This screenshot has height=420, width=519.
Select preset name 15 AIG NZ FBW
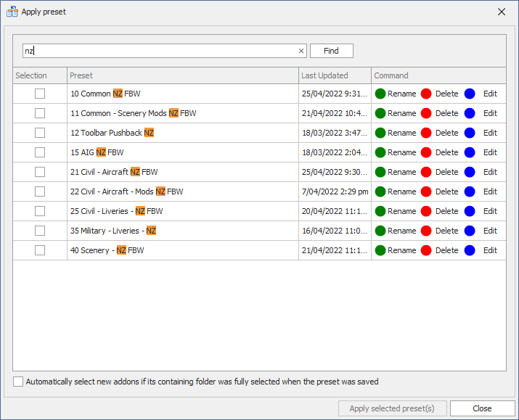pyautogui.click(x=97, y=152)
